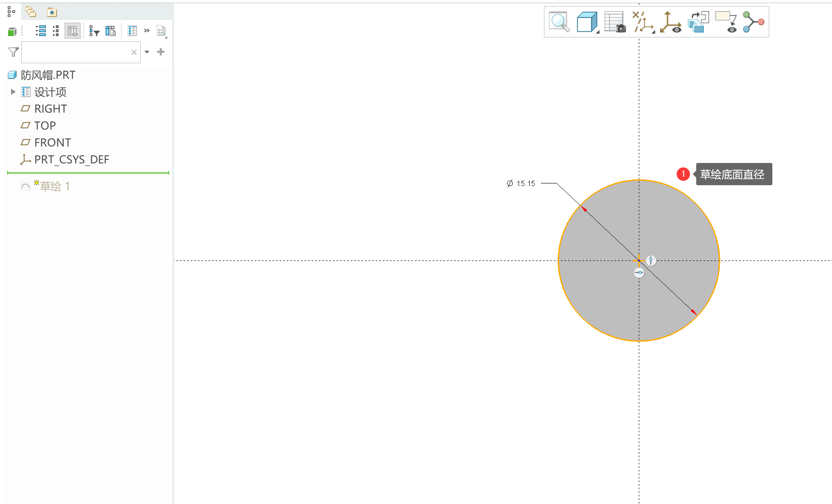This screenshot has width=832, height=504.
Task: Open the Display Style cube dropdown
Action: (x=588, y=22)
